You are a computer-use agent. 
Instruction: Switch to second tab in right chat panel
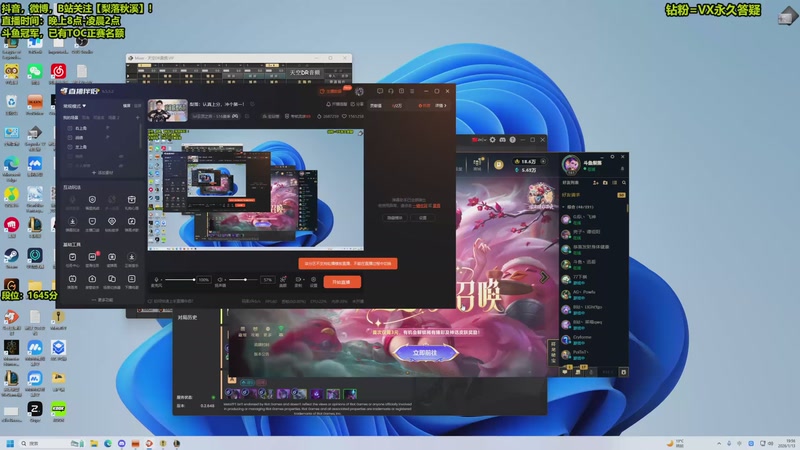tap(396, 106)
